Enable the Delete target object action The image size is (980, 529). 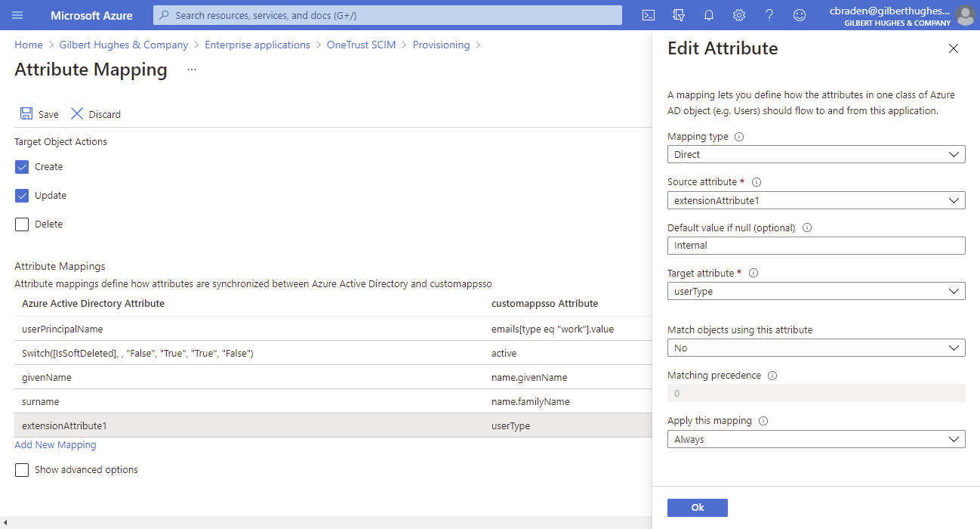[x=22, y=224]
